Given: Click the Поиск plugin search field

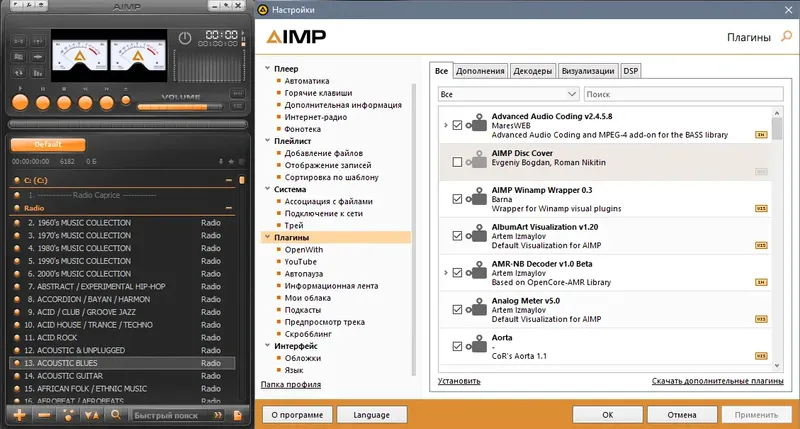Looking at the screenshot, I should (684, 94).
